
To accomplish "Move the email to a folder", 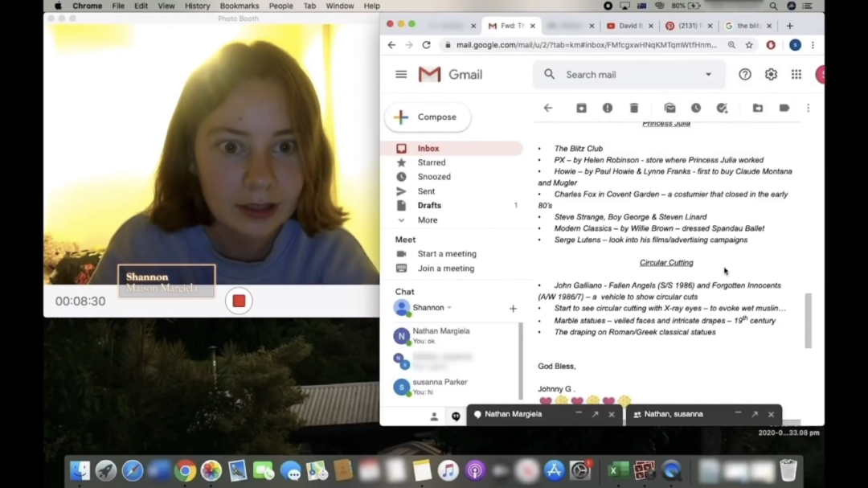I will [x=758, y=108].
